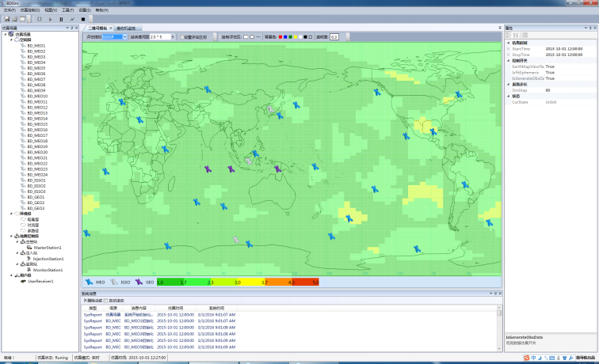Collapse the user segment node above UserReceiver1

(x=11, y=275)
